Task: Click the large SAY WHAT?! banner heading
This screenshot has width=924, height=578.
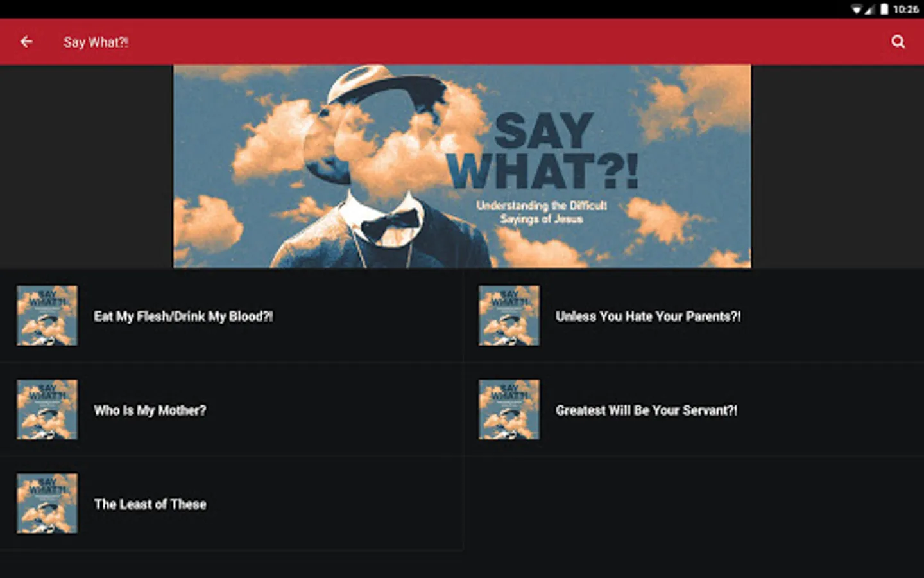Action: click(x=543, y=152)
